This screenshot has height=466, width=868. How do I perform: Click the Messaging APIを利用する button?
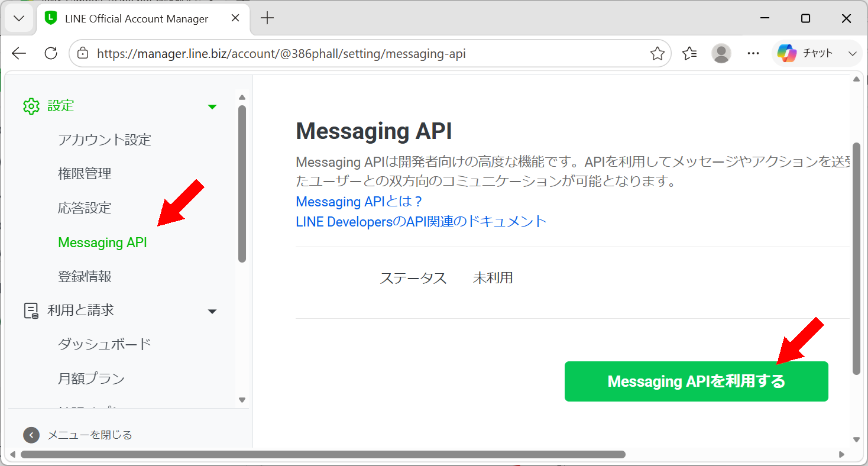697,381
